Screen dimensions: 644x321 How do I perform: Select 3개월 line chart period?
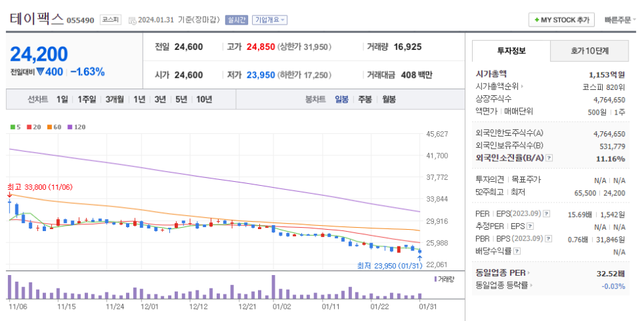pos(114,99)
